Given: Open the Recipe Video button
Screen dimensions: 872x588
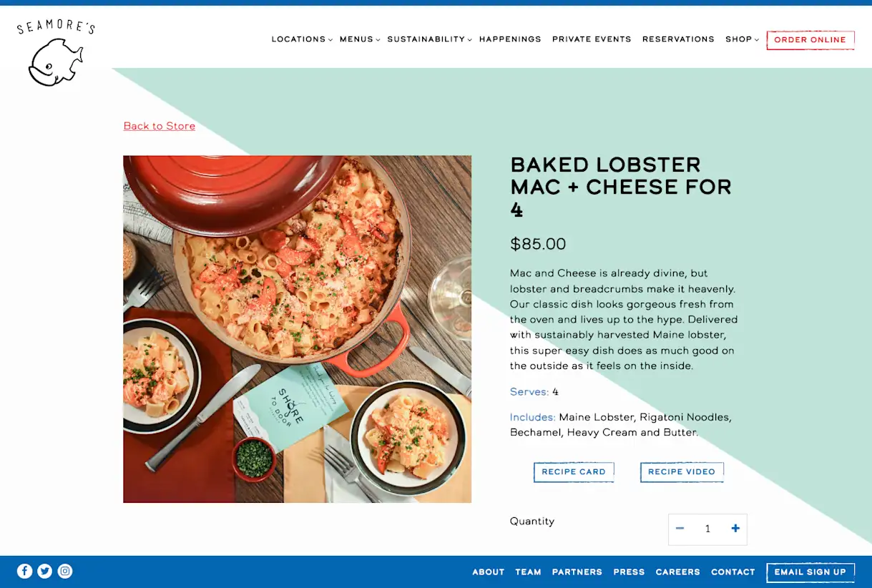Looking at the screenshot, I should tap(682, 472).
